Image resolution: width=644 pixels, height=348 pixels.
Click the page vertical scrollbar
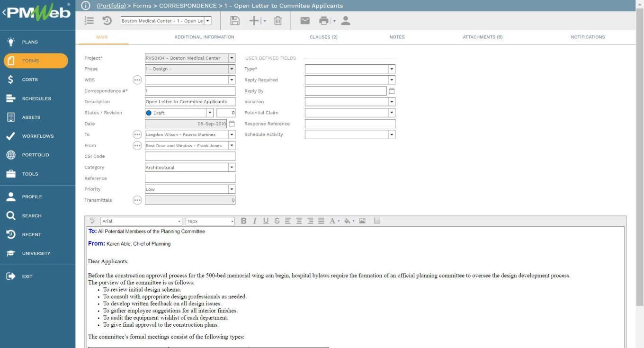[640, 156]
